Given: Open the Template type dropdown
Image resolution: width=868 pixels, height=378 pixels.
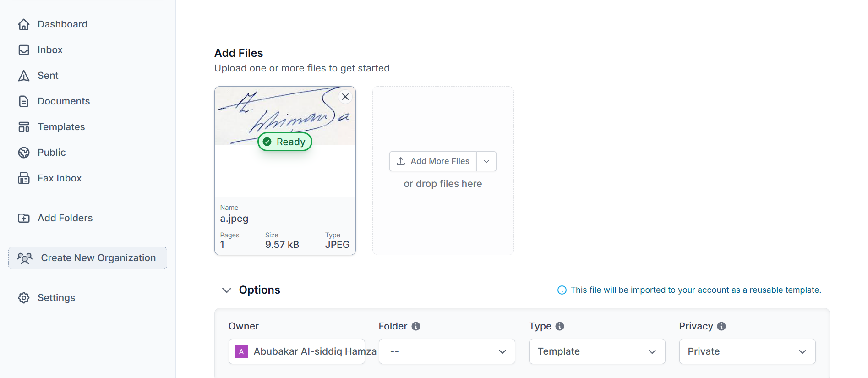Looking at the screenshot, I should point(597,351).
